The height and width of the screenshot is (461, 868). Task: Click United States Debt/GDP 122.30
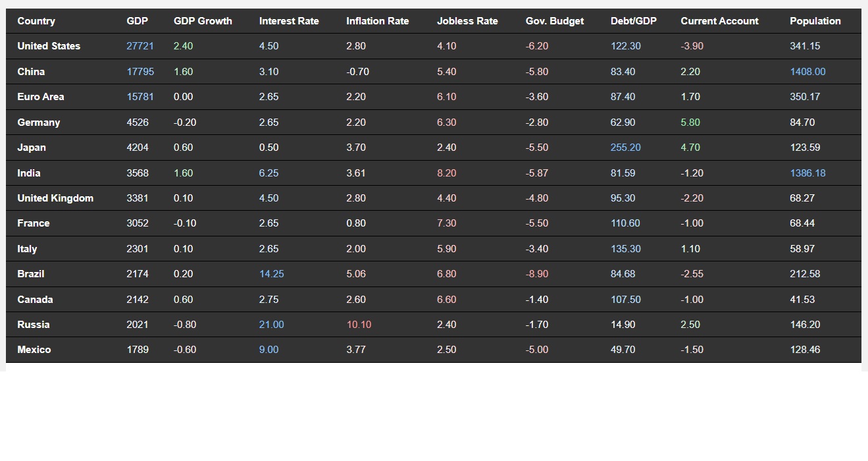[625, 46]
